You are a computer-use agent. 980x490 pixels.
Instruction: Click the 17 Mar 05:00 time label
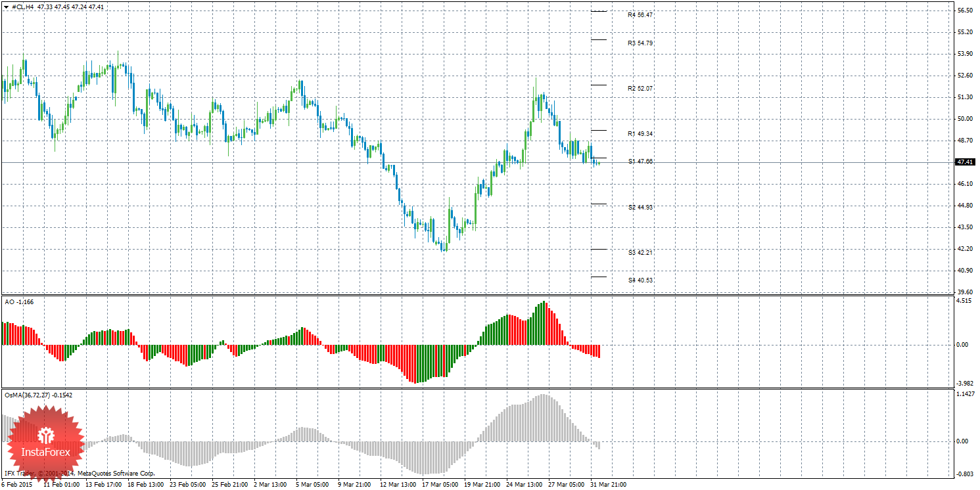(440, 485)
